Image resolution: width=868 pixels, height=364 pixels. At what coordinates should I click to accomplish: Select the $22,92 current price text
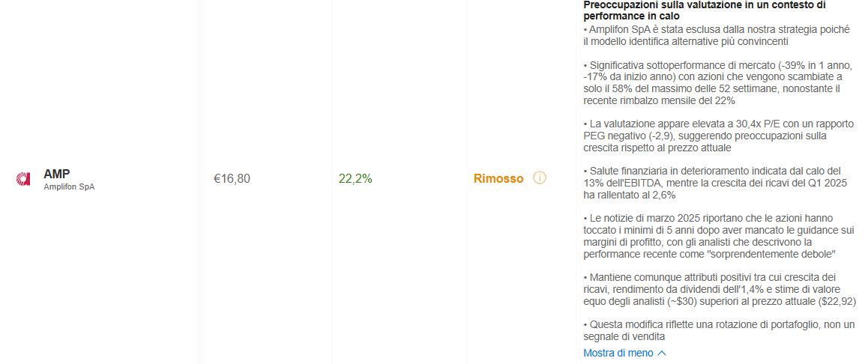(x=837, y=301)
